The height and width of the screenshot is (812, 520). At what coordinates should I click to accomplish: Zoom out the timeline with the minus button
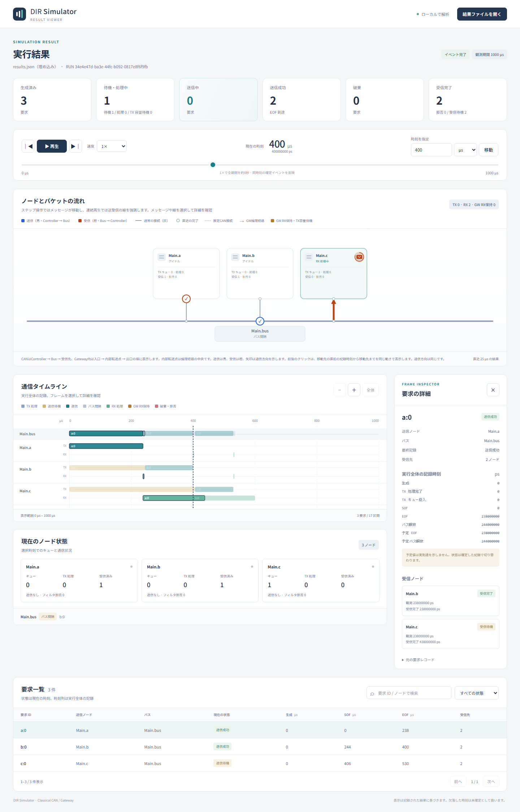coord(339,390)
